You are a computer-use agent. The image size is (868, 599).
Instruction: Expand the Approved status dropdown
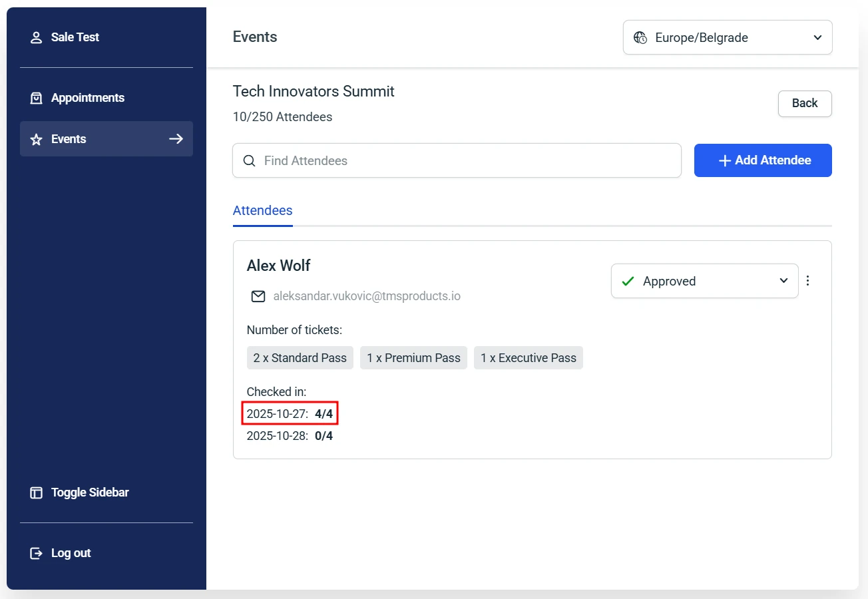point(704,282)
